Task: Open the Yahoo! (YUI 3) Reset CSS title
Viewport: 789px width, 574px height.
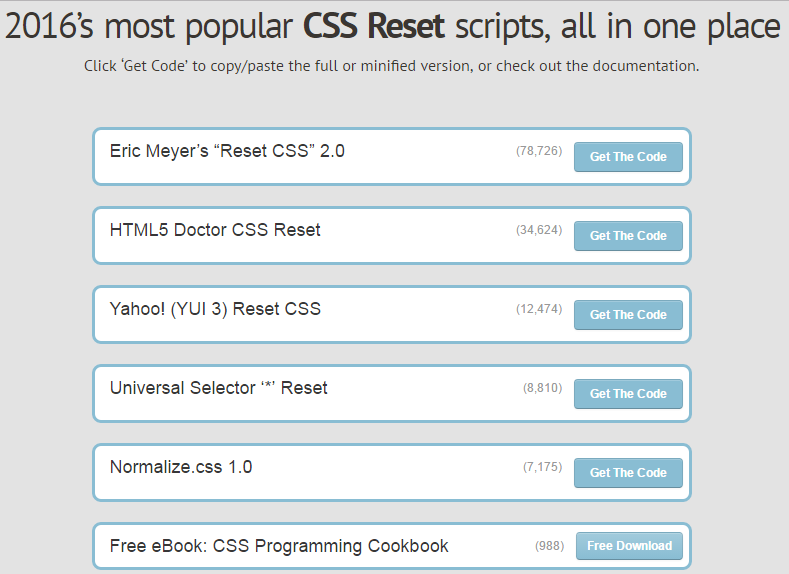Action: click(215, 308)
